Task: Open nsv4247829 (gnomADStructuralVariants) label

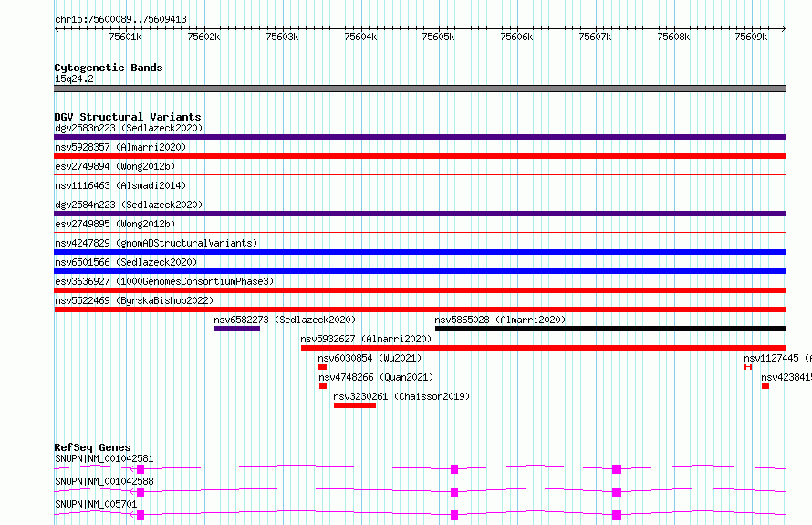Action: 156,243
